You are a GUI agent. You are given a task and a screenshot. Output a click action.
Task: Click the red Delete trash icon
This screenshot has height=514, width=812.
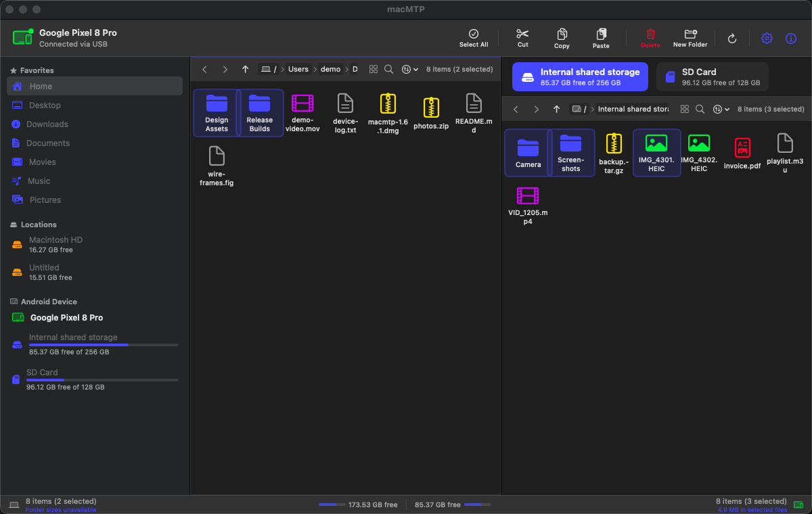point(650,38)
